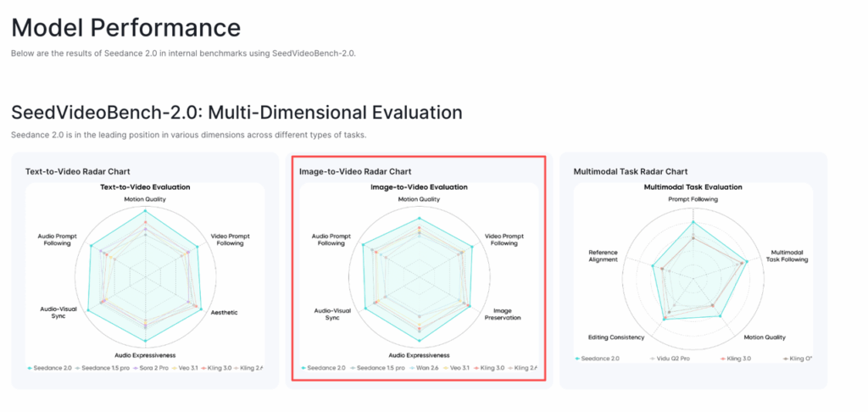Click the Image Preservation axis label
Viewport: 868px width, 412px height.
[504, 315]
